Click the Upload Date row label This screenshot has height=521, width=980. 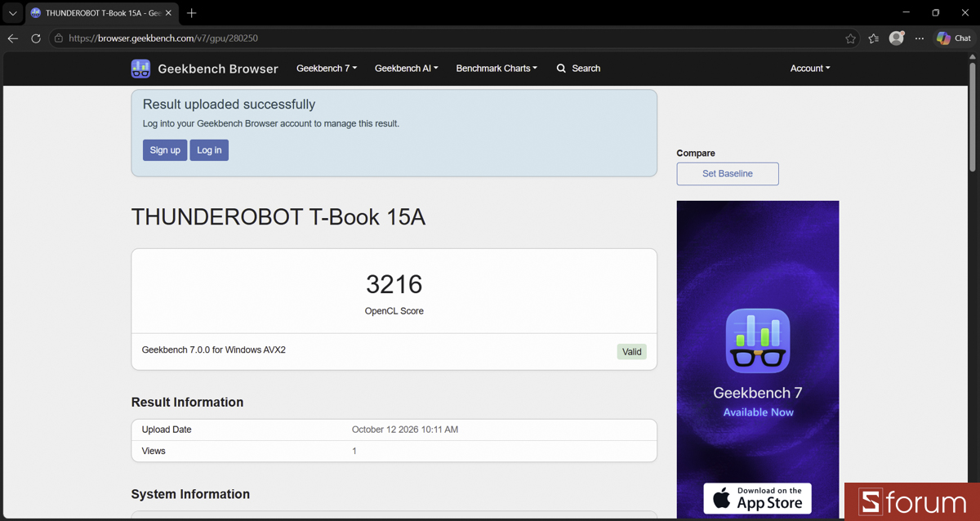click(x=167, y=430)
